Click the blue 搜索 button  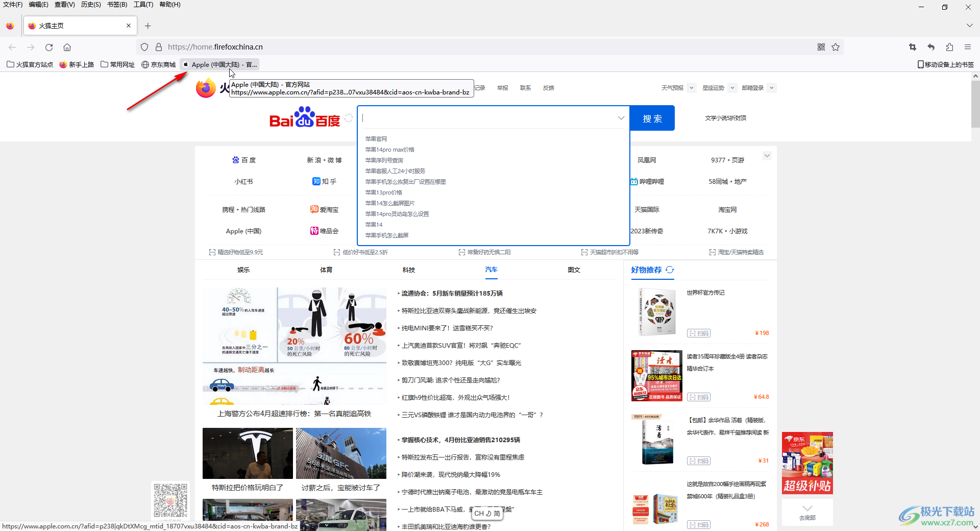(652, 118)
